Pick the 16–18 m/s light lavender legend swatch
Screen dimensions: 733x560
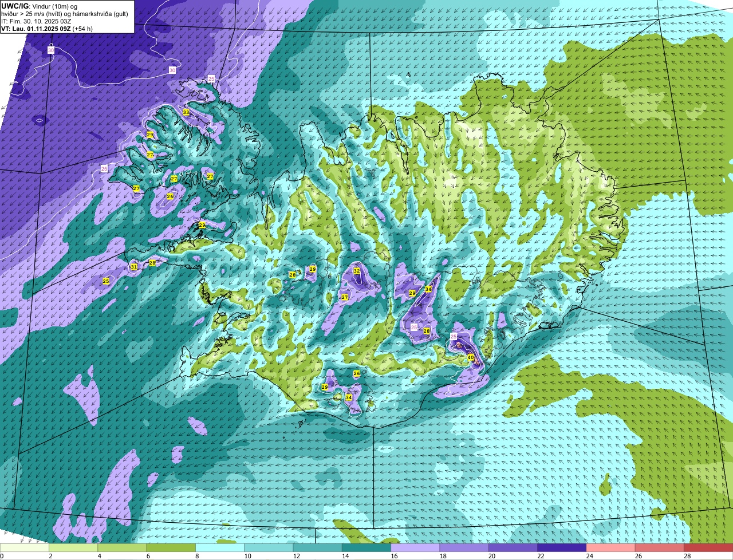tap(415, 548)
